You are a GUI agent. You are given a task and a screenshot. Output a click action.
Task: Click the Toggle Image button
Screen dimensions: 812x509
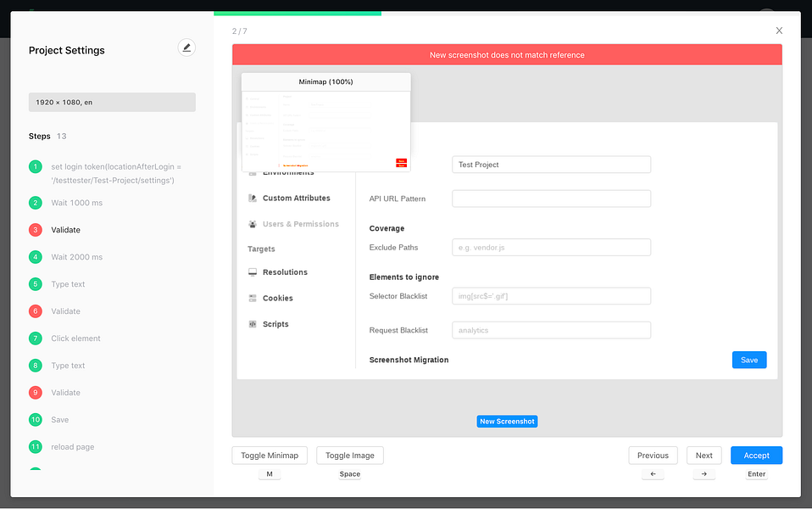click(349, 456)
